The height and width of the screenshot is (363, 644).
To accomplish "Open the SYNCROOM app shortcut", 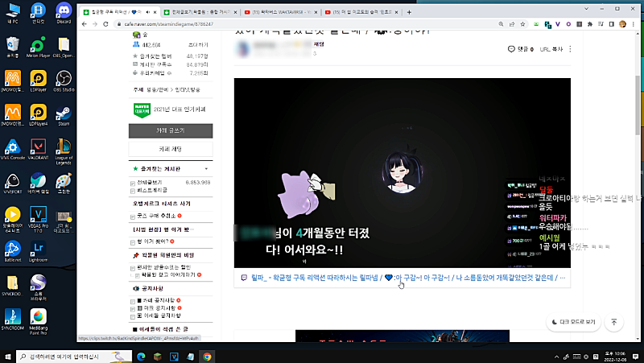I will [x=12, y=320].
